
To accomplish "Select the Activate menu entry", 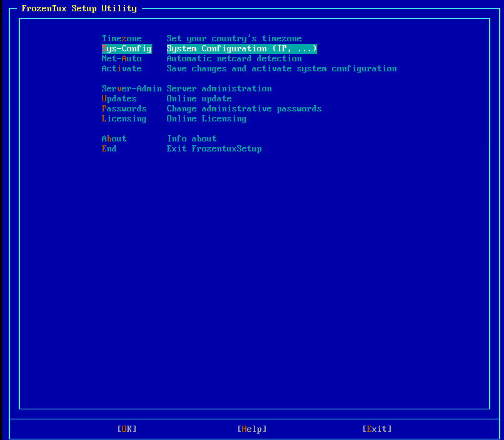I will (121, 68).
